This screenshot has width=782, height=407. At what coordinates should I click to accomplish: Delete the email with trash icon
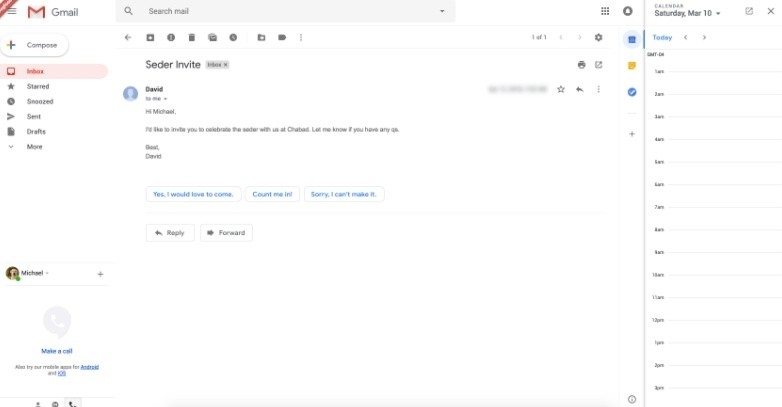click(191, 37)
